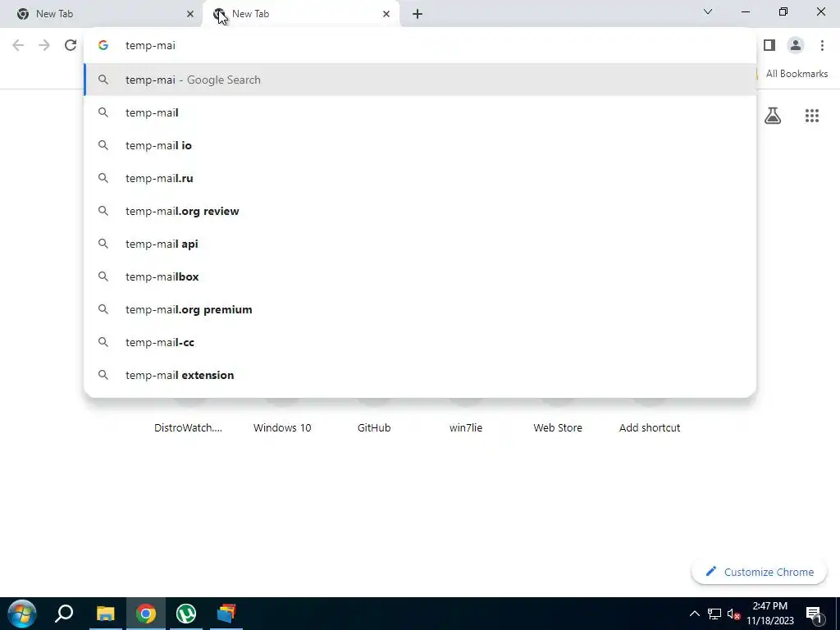840x630 pixels.
Task: Open Chrome's three-dot menu
Action: (822, 45)
